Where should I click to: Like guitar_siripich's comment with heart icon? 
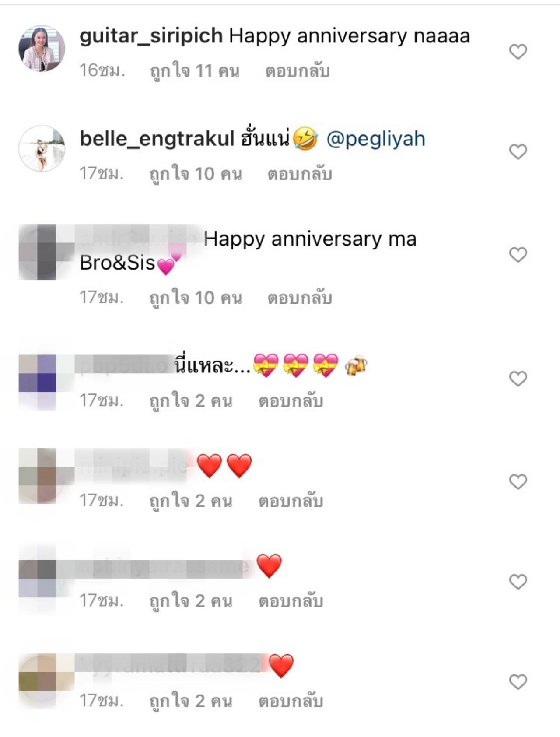coord(518,52)
